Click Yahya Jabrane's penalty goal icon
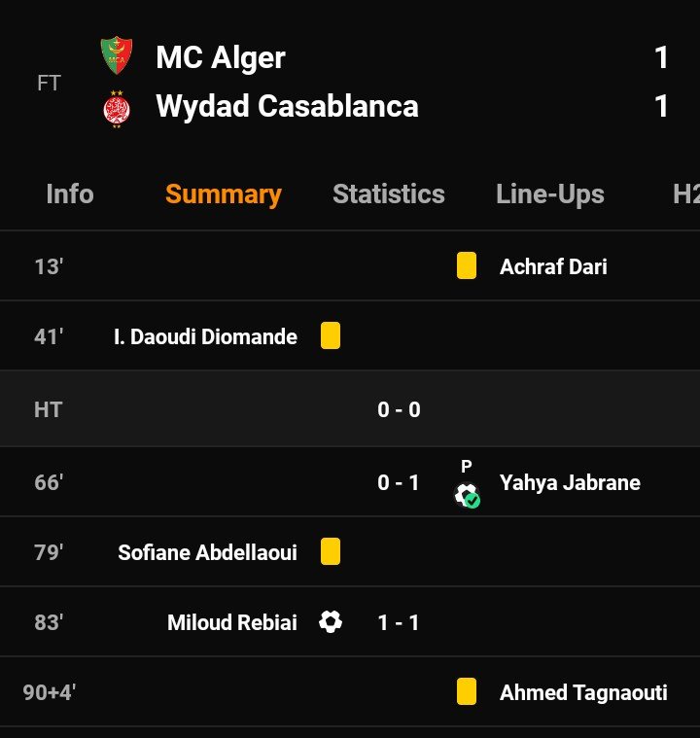 (x=467, y=494)
